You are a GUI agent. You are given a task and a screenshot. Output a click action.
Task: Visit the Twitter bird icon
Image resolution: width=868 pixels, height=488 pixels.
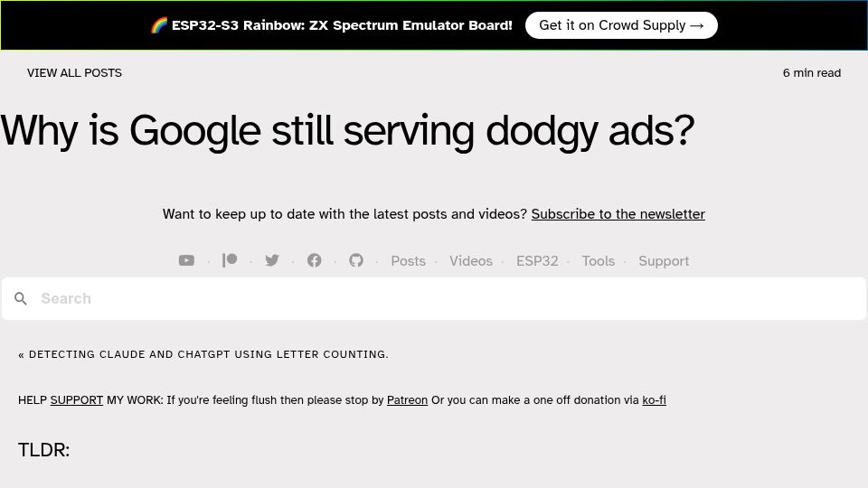point(272,260)
